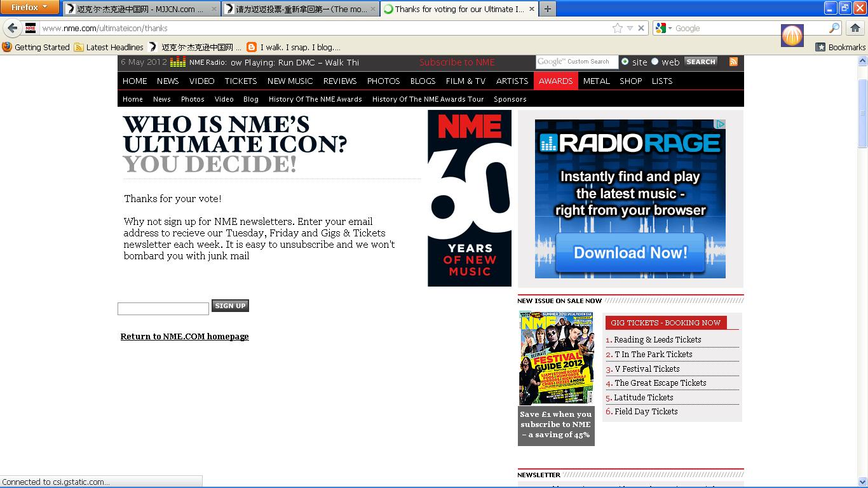Click the RSS feed icon beside the SEARCH button
The image size is (868, 488).
pyautogui.click(x=733, y=61)
